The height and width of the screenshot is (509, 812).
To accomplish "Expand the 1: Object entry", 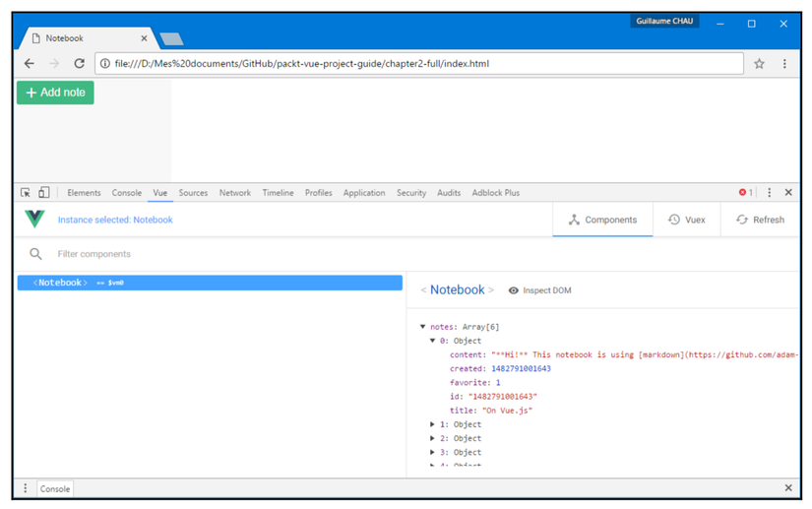I will [433, 424].
